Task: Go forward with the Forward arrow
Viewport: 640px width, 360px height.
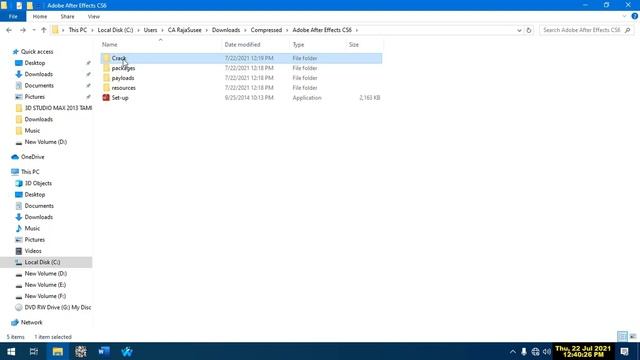Action: coord(23,30)
